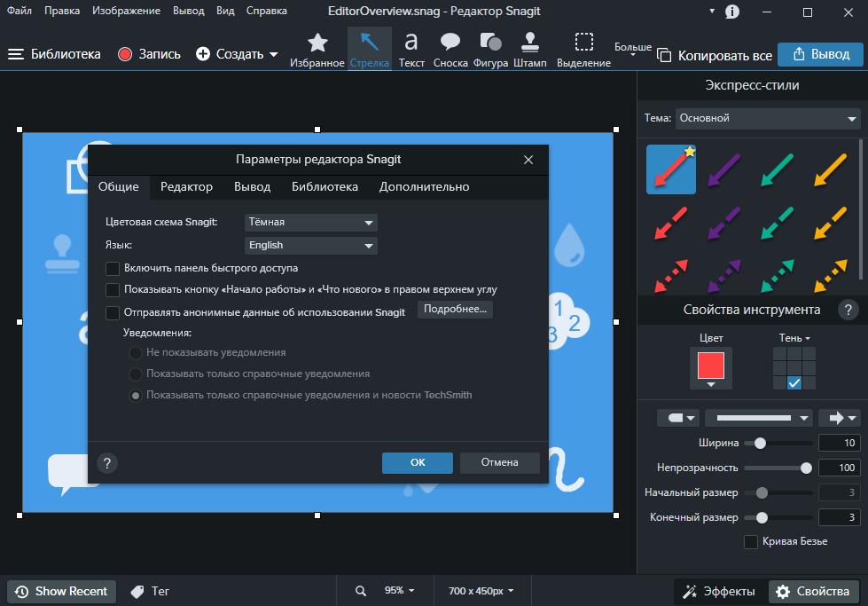Expand the Тема Основной dropdown
868x606 pixels.
pos(767,118)
